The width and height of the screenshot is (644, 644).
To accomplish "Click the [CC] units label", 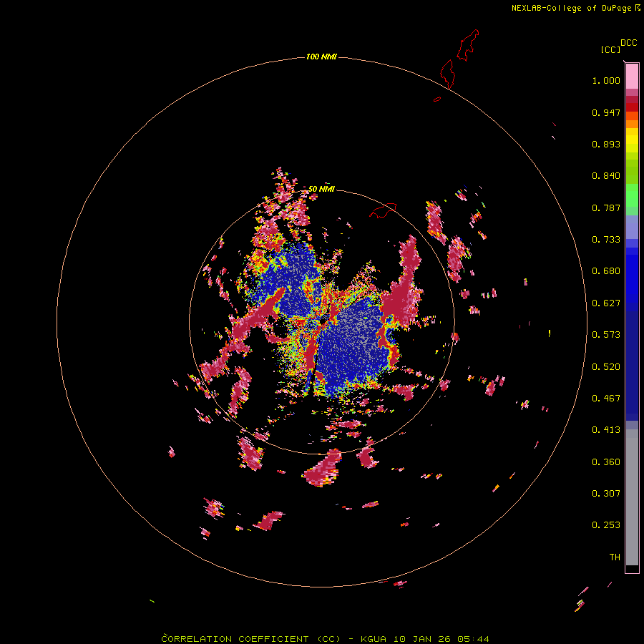I will pyautogui.click(x=610, y=49).
